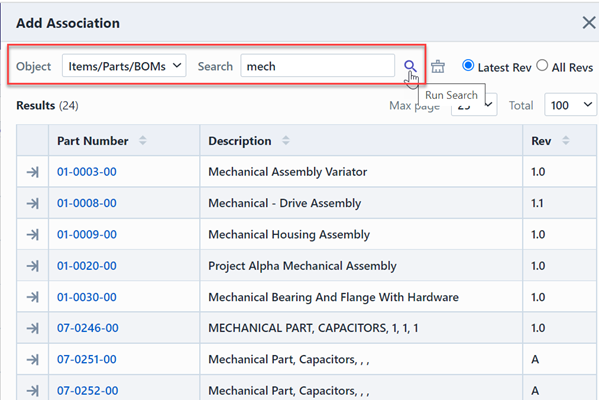Click 'Mechanical Assembly Variator' description
The height and width of the screenshot is (400, 599).
pos(287,172)
